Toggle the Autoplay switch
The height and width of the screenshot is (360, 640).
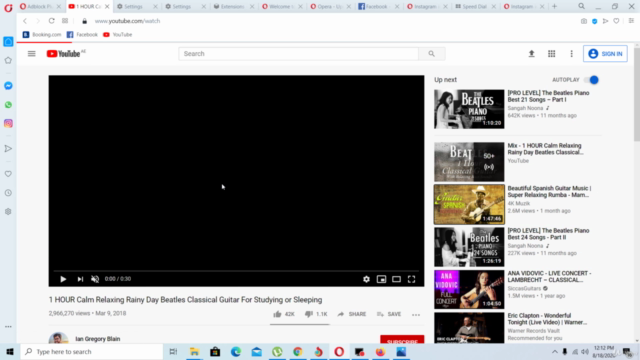click(592, 80)
